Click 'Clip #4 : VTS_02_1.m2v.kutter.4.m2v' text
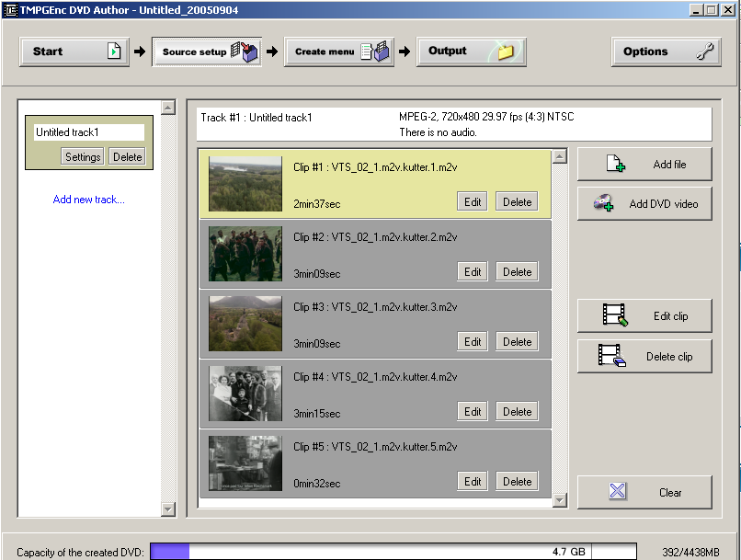This screenshot has height=560, width=741. tap(375, 377)
